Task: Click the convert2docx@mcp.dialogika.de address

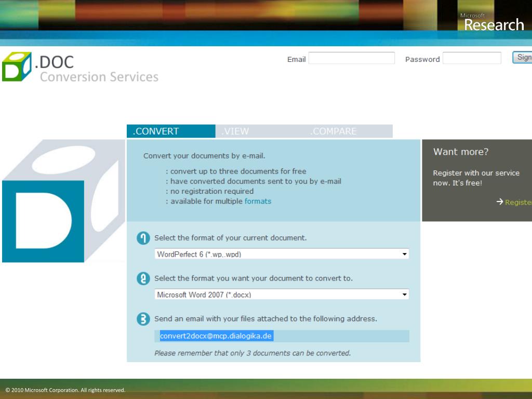Action: coord(216,336)
